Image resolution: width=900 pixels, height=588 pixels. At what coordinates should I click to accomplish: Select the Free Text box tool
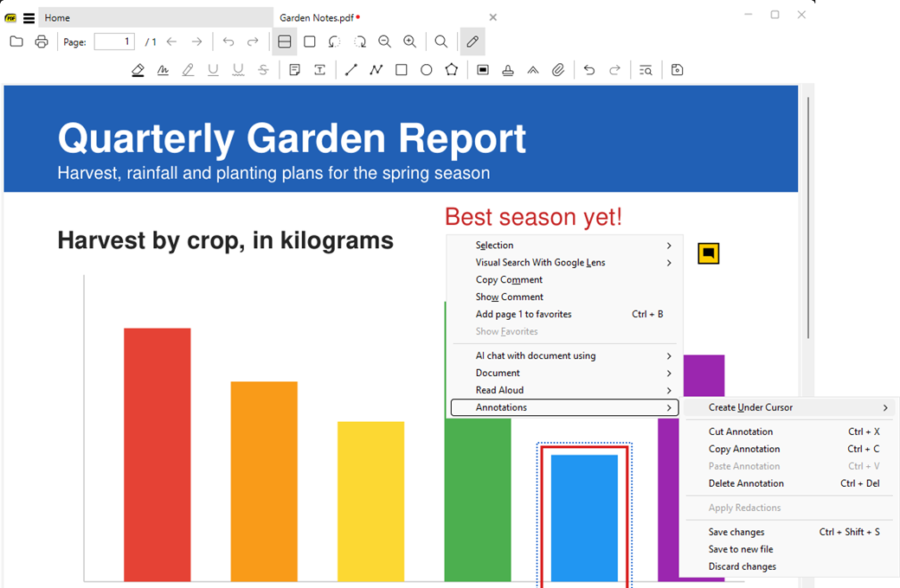(x=319, y=70)
